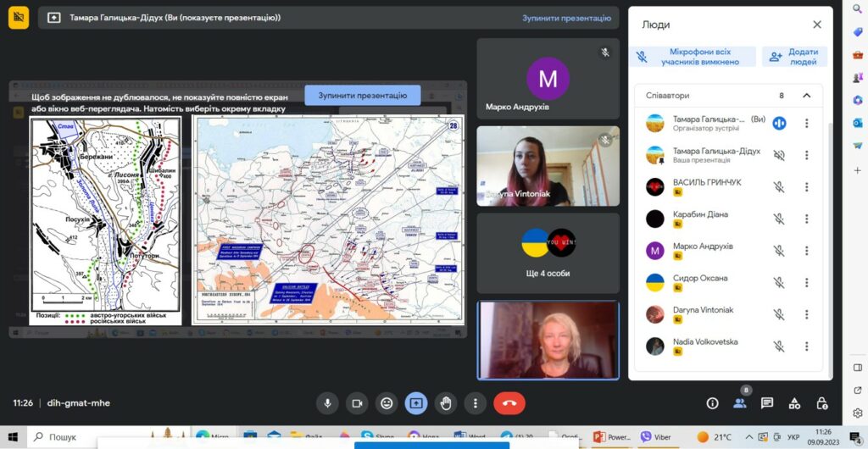This screenshot has width=868, height=449.
Task: Open more options in call controls
Action: pyautogui.click(x=476, y=403)
